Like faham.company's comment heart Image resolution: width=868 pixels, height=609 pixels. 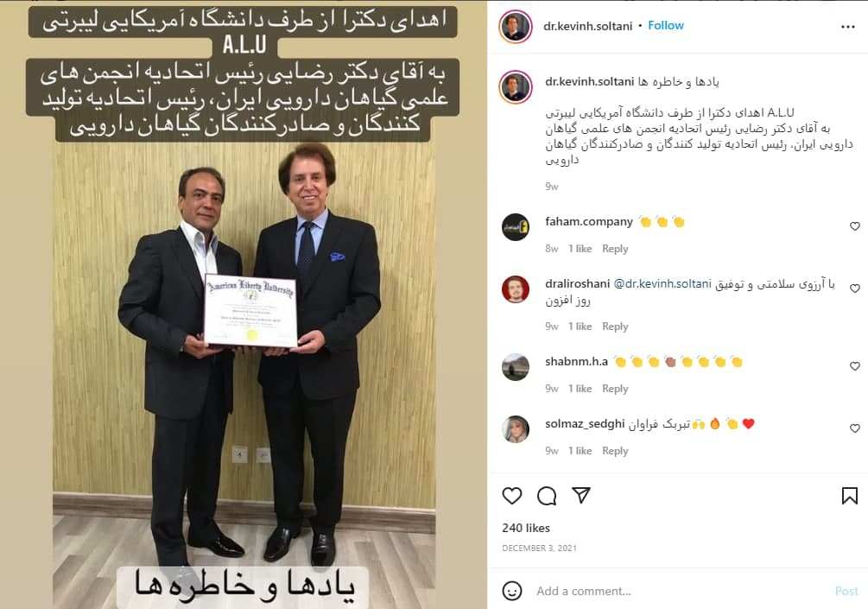point(855,225)
